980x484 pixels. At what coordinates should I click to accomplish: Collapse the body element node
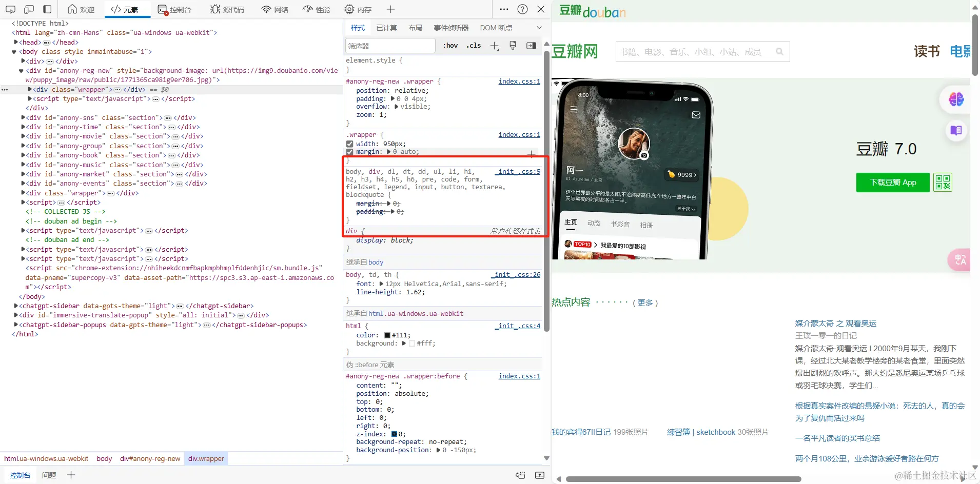point(14,52)
